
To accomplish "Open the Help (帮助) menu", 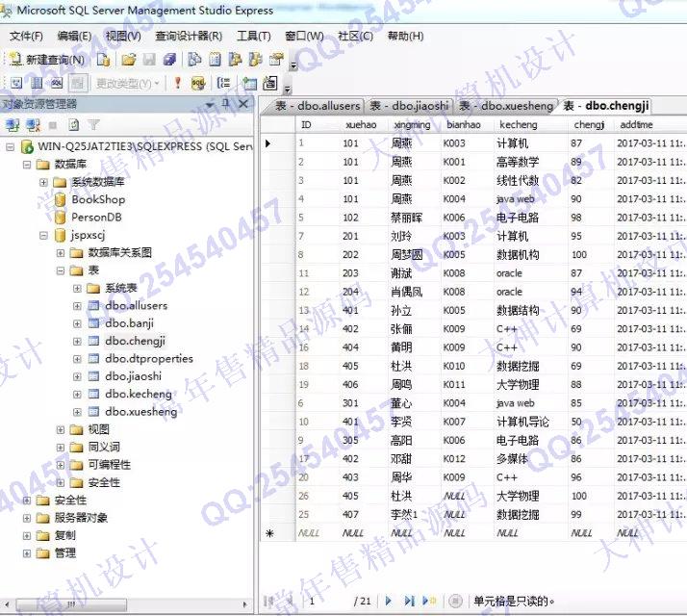I will tap(406, 36).
